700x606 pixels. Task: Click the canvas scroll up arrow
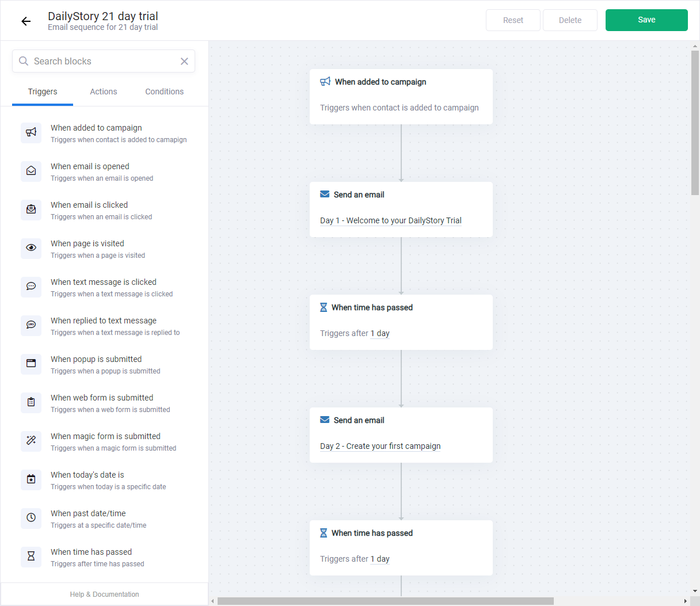click(695, 45)
